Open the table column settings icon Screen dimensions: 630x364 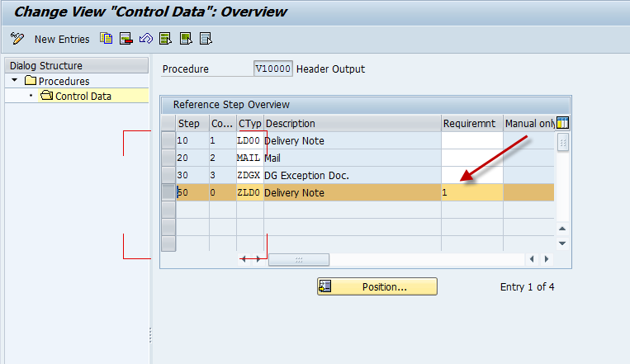562,123
